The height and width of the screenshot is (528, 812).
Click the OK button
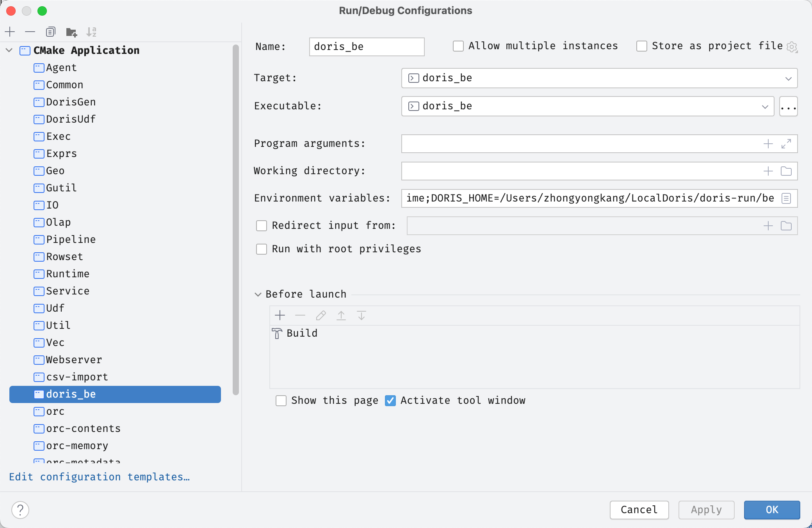[771, 510]
